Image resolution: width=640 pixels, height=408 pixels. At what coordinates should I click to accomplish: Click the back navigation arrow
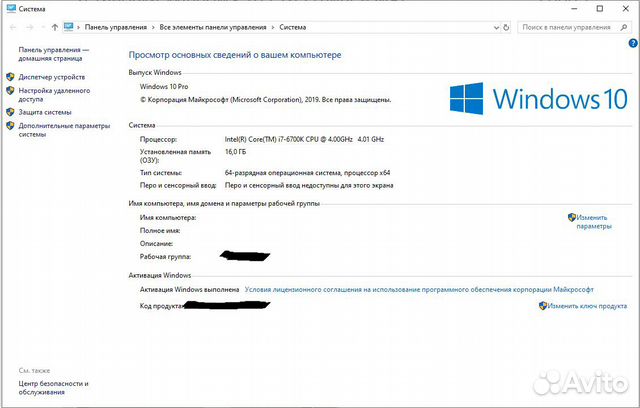[x=13, y=27]
